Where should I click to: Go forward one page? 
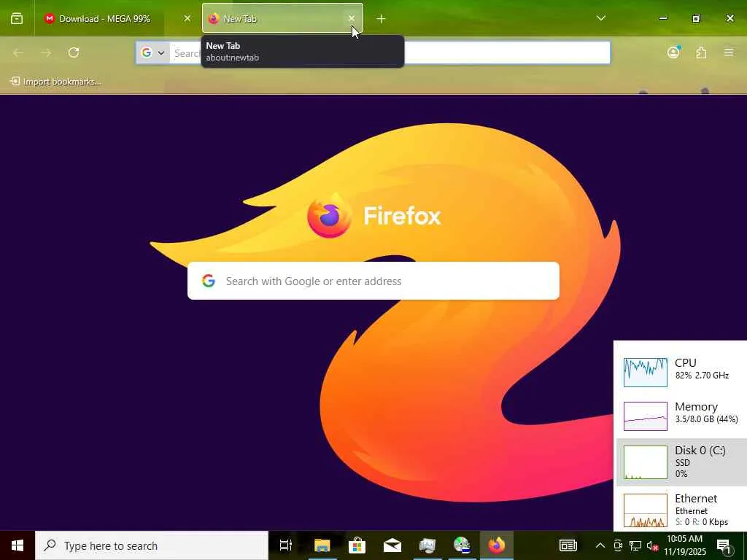tap(46, 52)
